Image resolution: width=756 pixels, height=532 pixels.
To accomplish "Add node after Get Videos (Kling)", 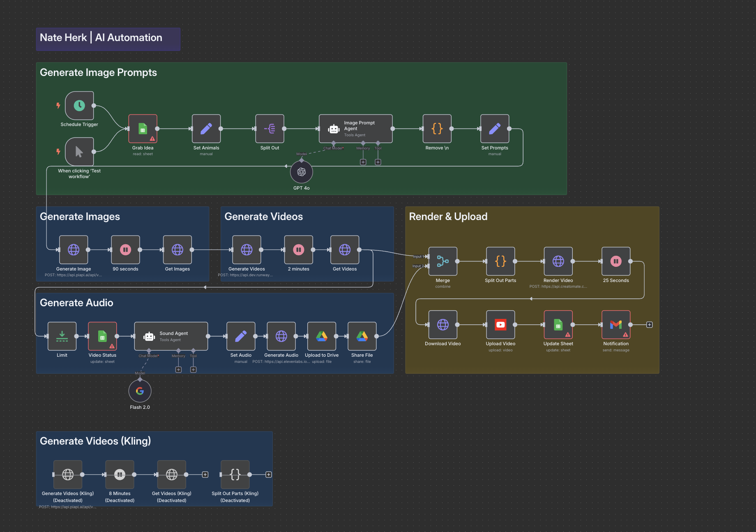I will point(205,475).
